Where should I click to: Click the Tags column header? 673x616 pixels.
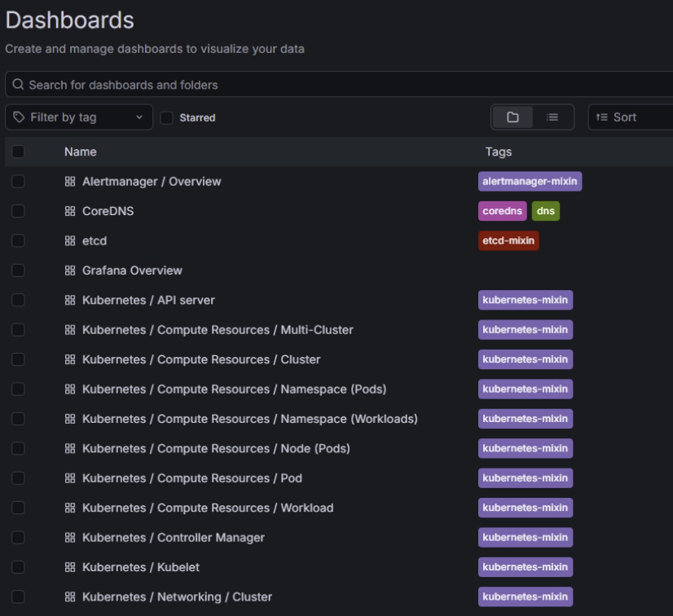click(x=498, y=152)
